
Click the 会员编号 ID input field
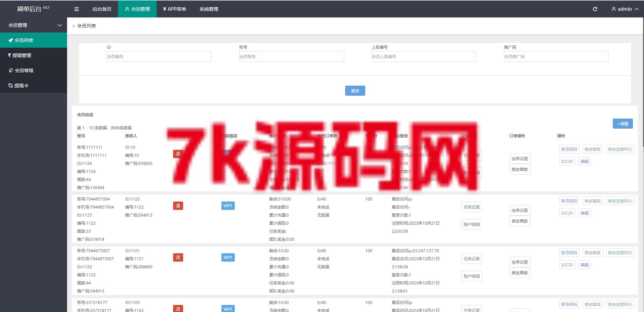pos(159,56)
